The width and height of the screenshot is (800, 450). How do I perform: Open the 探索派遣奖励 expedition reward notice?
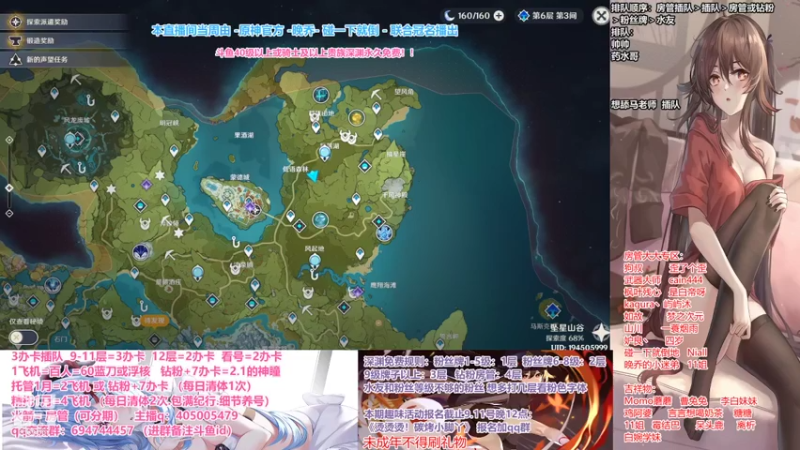(64, 22)
